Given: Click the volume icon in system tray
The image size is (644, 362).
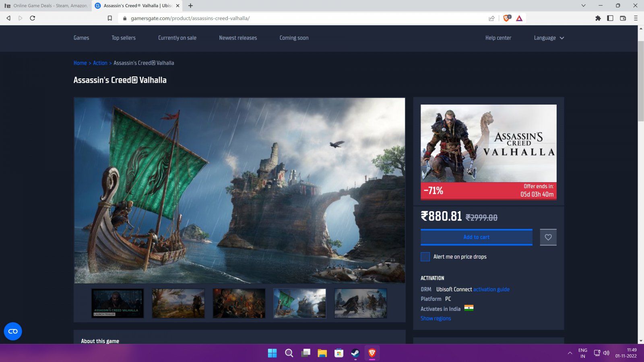Looking at the screenshot, I should tap(606, 353).
